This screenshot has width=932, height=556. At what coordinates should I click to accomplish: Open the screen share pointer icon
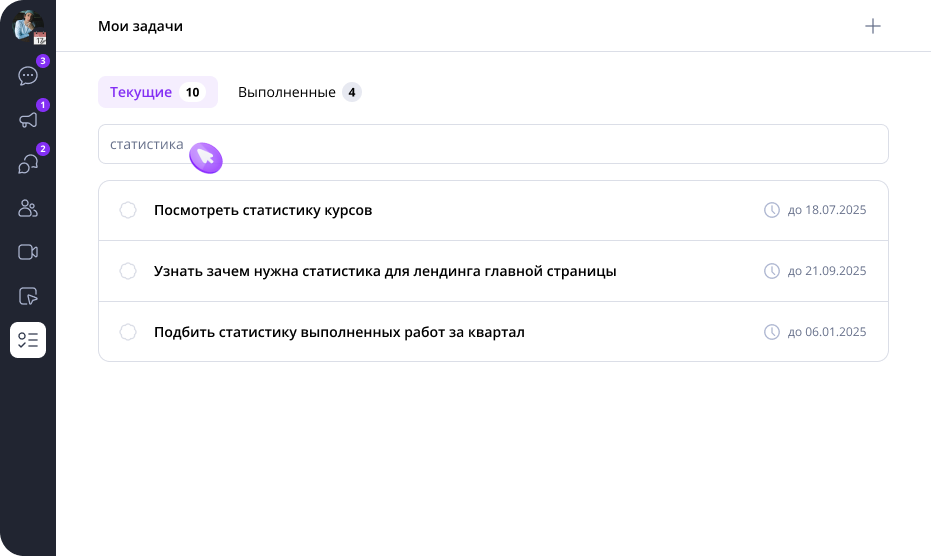pyautogui.click(x=28, y=296)
